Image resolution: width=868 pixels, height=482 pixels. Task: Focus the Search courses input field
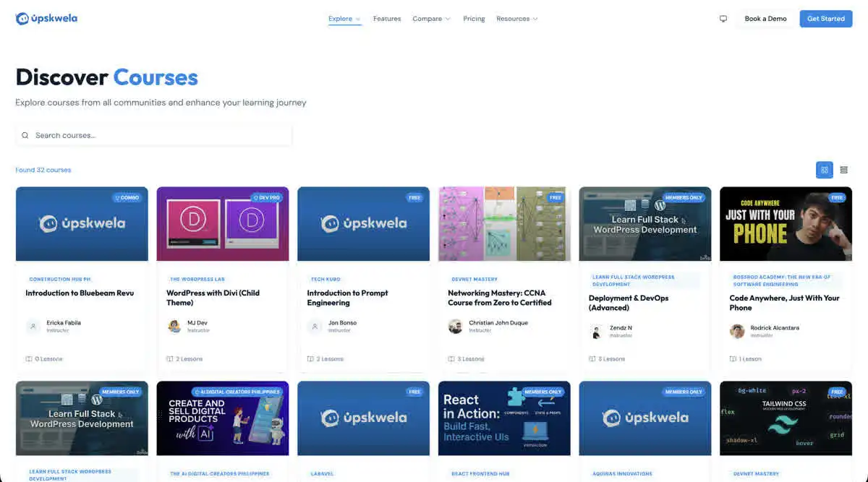(x=159, y=135)
